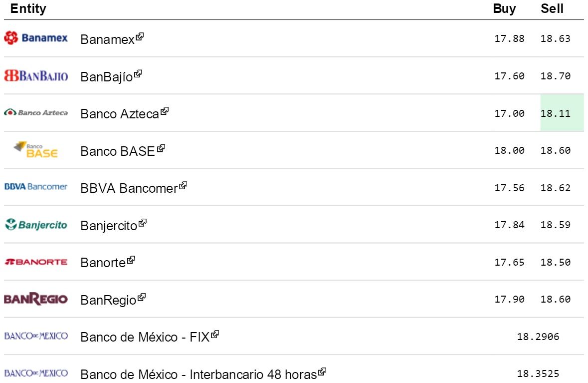Viewport: 588px width, 383px height.
Task: Click the Banco BASE logo
Action: tap(35, 150)
